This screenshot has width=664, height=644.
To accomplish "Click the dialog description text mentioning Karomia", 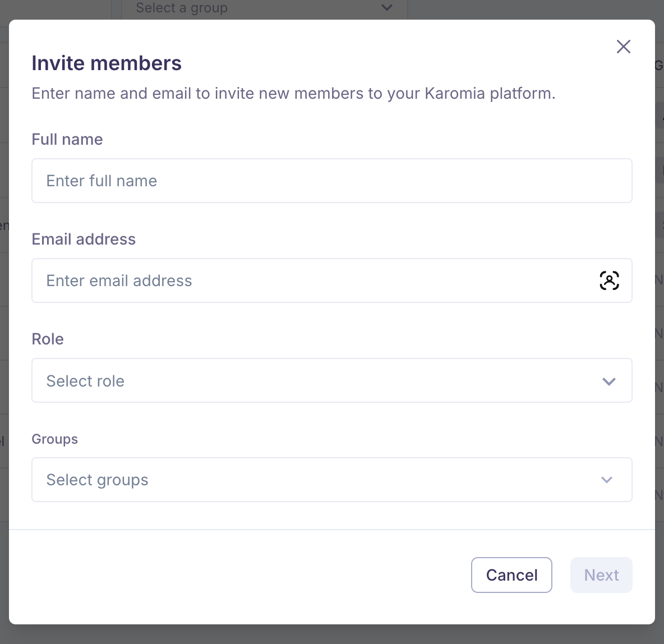I will 293,93.
